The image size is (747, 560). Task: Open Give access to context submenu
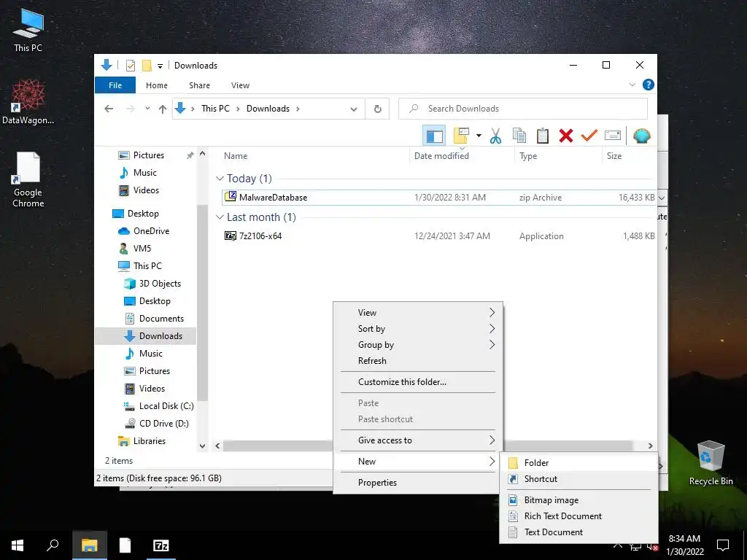point(418,440)
